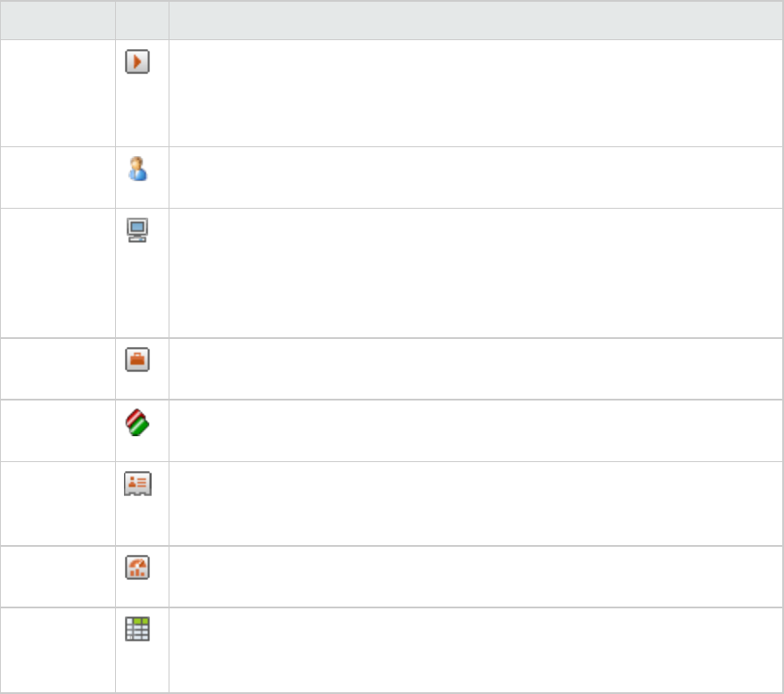This screenshot has width=784, height=694.
Task: Click the description cell beside the play arrow icon
Action: [475, 93]
